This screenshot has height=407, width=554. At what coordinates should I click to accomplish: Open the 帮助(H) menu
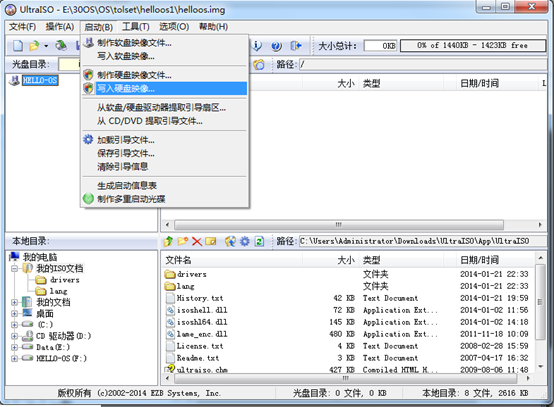pyautogui.click(x=213, y=27)
